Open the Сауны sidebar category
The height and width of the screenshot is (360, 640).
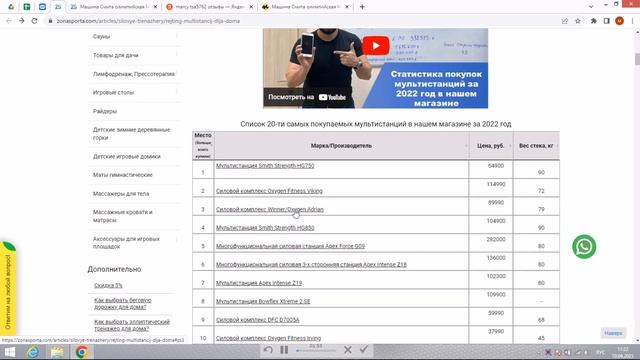point(101,36)
